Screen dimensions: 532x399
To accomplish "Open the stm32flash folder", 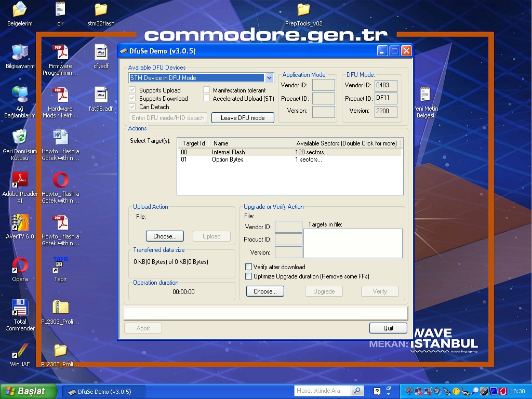I will pos(101,10).
